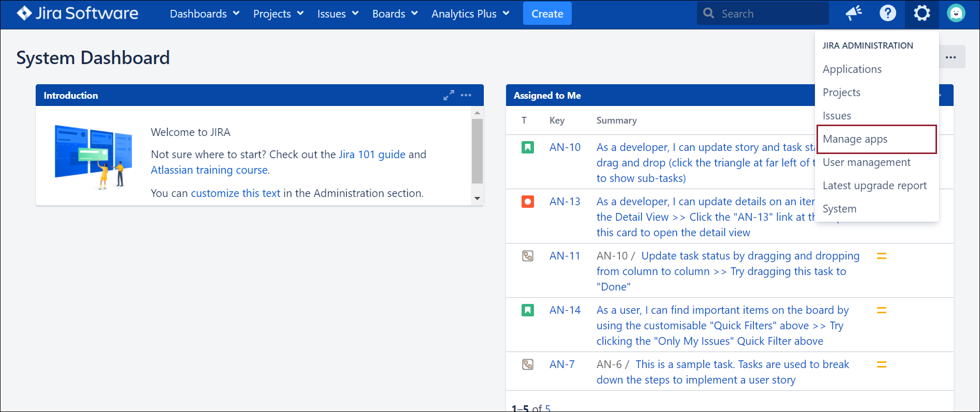Click the Introduction scrollbar up arrow

[477, 112]
